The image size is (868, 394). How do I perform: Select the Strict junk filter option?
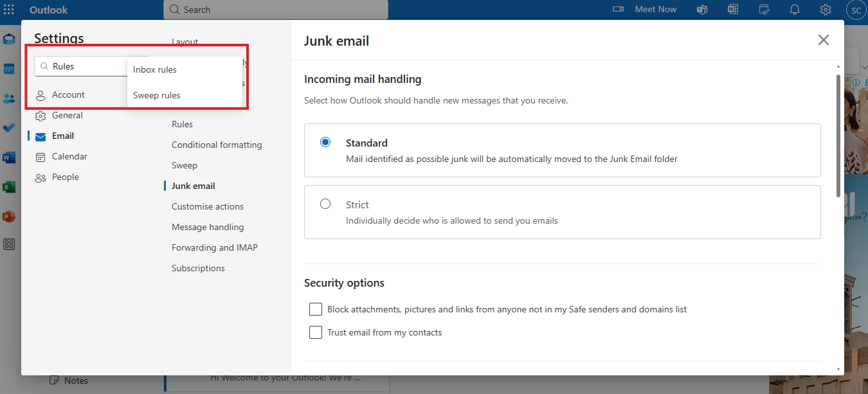click(325, 204)
